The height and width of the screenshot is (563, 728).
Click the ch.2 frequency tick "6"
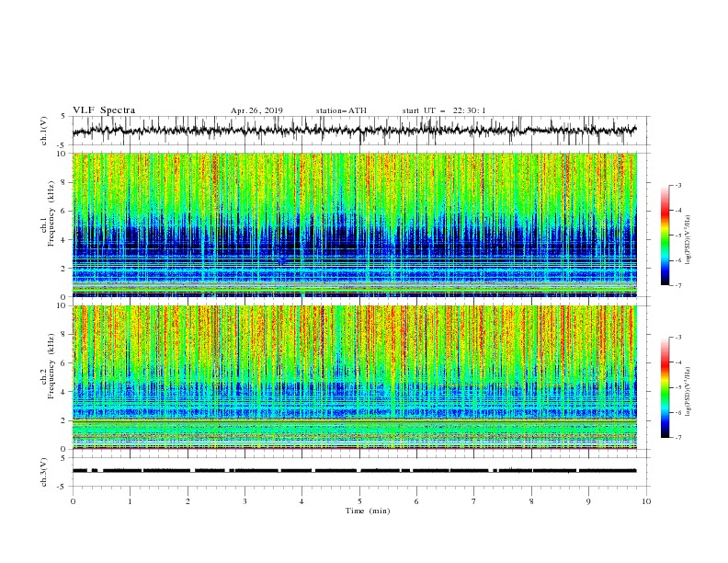(64, 363)
